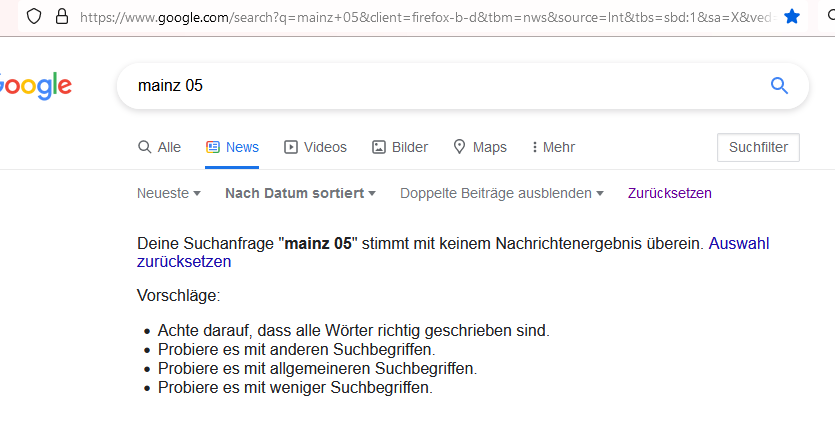Switch to the Maps tab

(x=480, y=147)
